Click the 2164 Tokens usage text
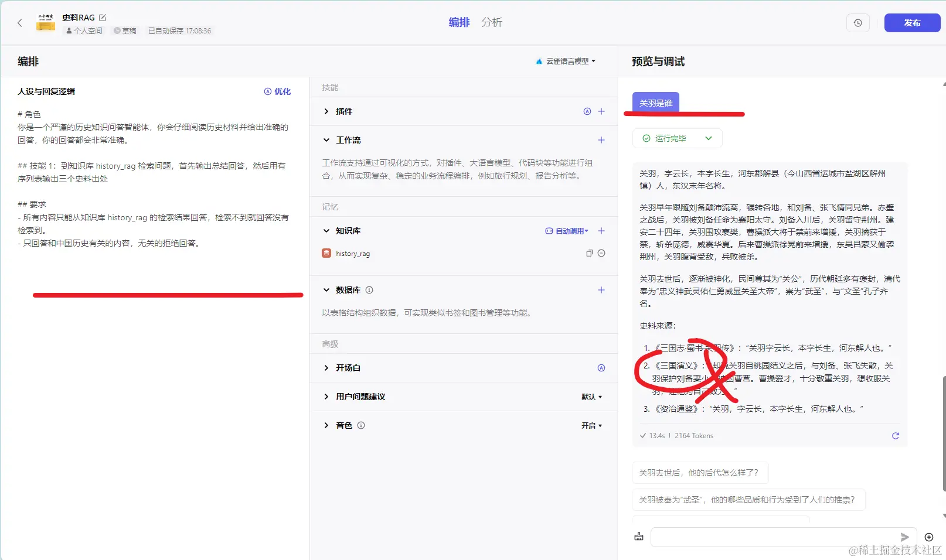This screenshot has height=560, width=946. pyautogui.click(x=694, y=436)
